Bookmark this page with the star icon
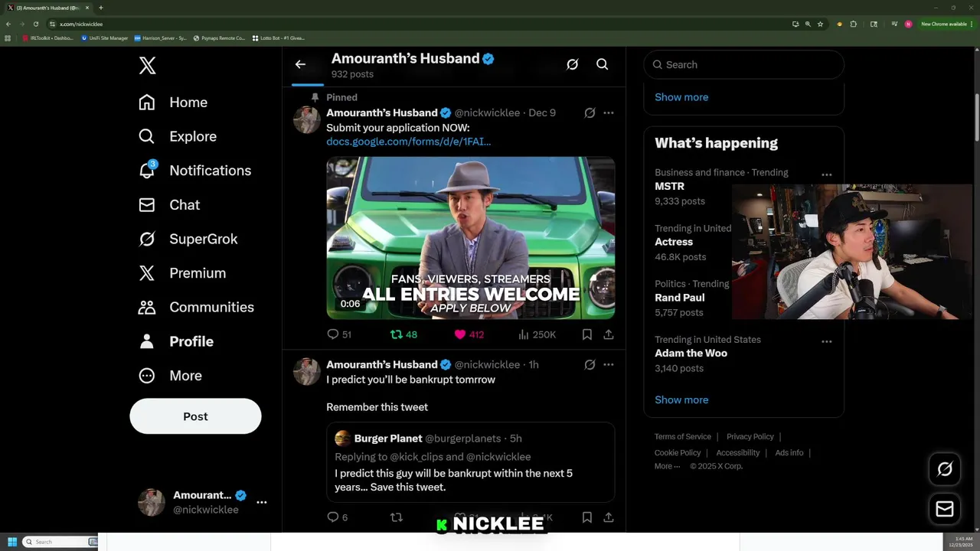 [x=820, y=24]
